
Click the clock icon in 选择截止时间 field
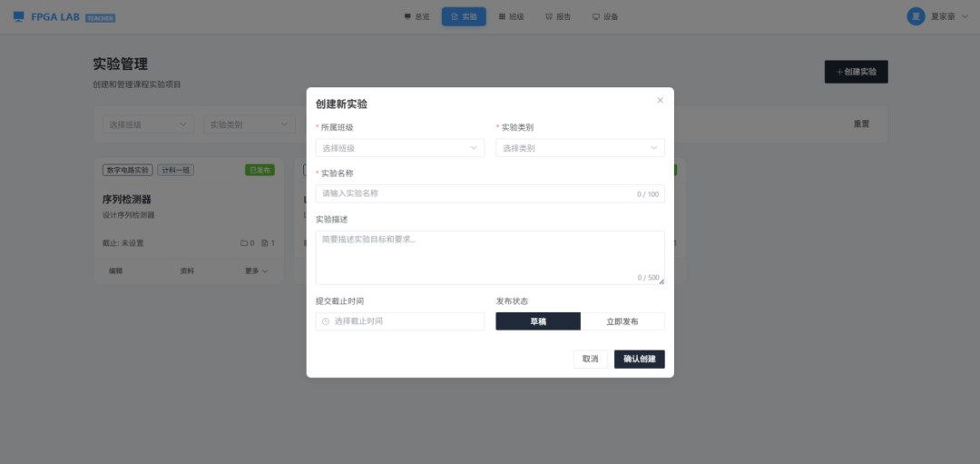pyautogui.click(x=326, y=321)
